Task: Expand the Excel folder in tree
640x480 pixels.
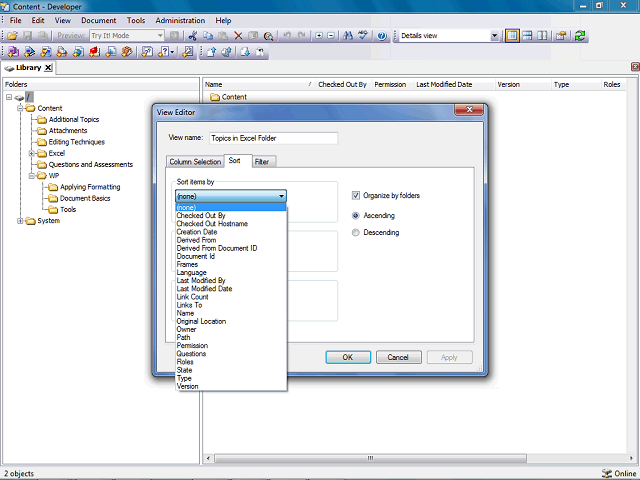Action: (x=31, y=153)
